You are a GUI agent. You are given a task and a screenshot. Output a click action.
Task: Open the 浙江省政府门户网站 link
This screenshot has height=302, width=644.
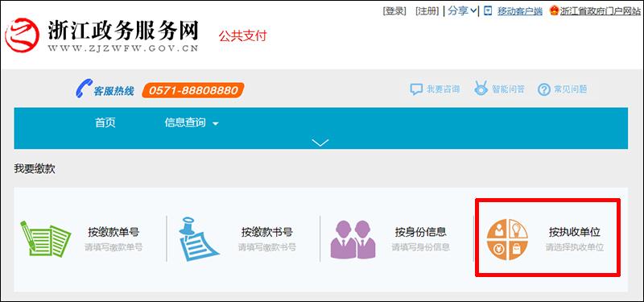tap(601, 11)
